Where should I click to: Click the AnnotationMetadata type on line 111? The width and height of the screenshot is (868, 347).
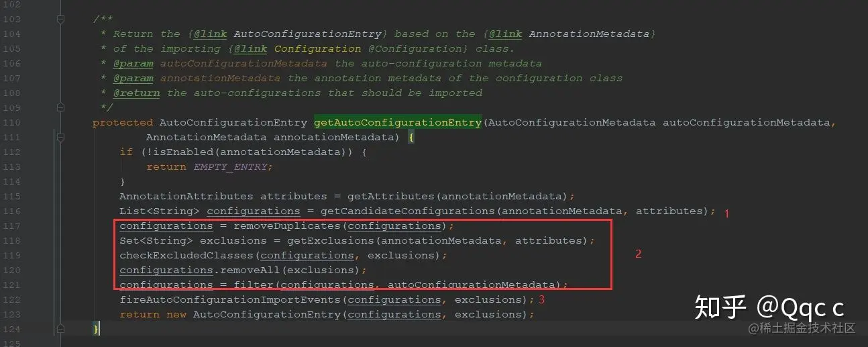(207, 137)
